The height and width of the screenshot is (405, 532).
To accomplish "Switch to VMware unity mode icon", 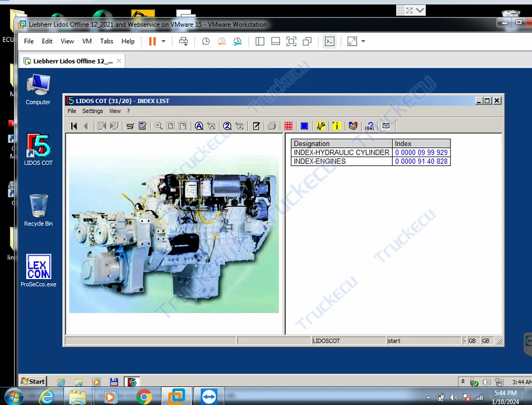I will coord(307,41).
